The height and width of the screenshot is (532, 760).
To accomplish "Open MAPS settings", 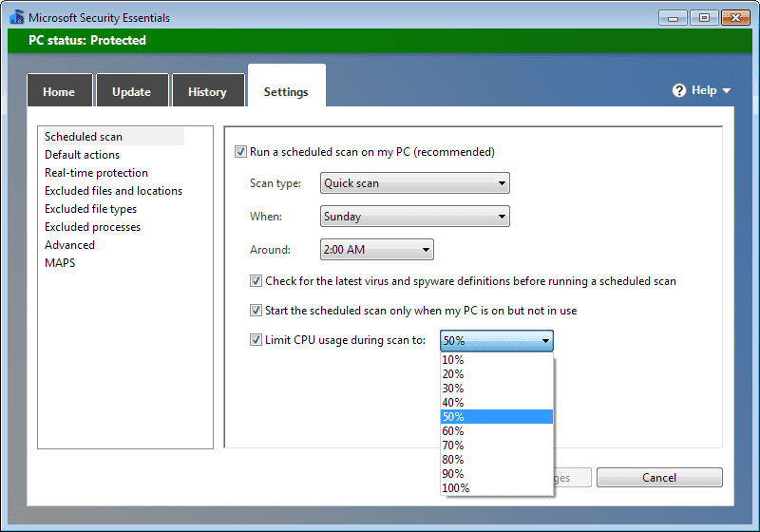I will click(60, 262).
